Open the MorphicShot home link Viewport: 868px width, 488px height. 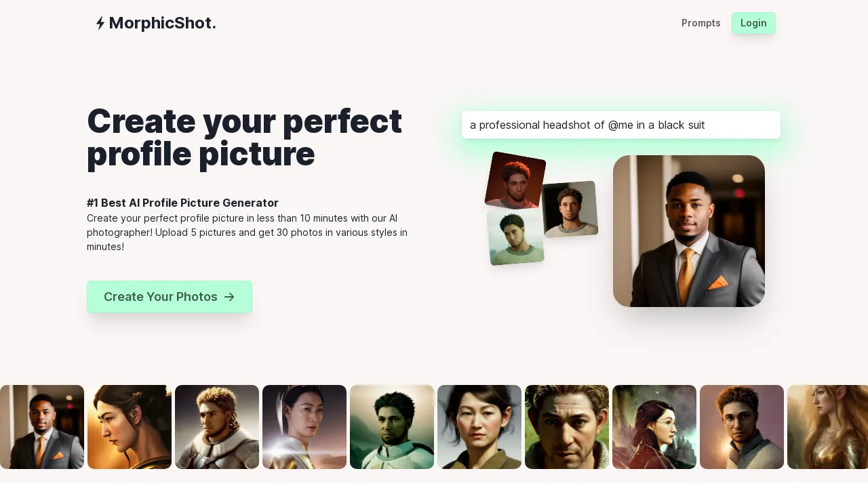(155, 22)
